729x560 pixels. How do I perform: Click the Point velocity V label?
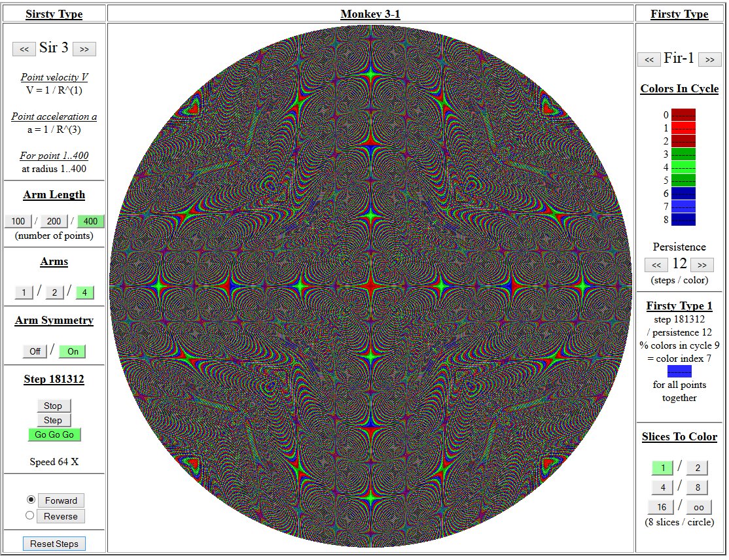[x=54, y=77]
